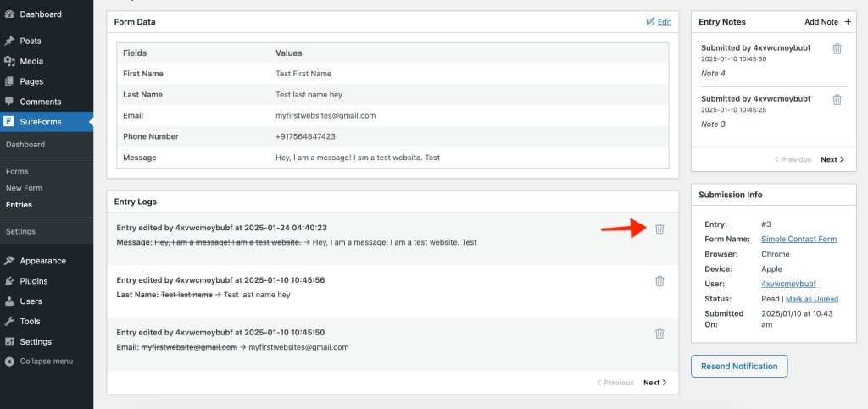Mark the entry as Unread

(x=811, y=299)
